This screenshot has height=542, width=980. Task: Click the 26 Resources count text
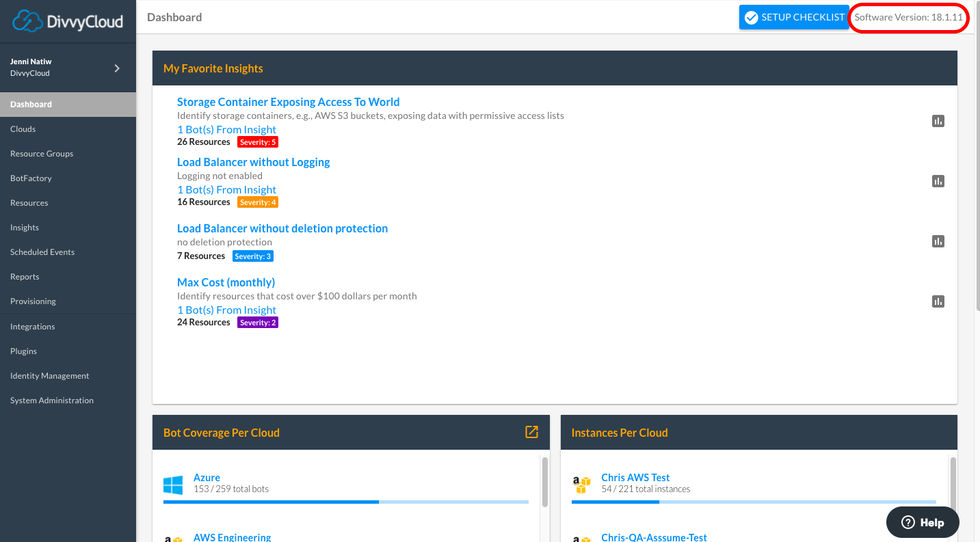click(x=204, y=142)
